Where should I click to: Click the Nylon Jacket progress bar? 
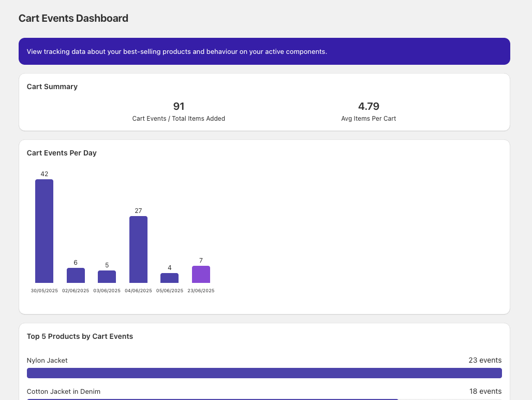click(264, 373)
